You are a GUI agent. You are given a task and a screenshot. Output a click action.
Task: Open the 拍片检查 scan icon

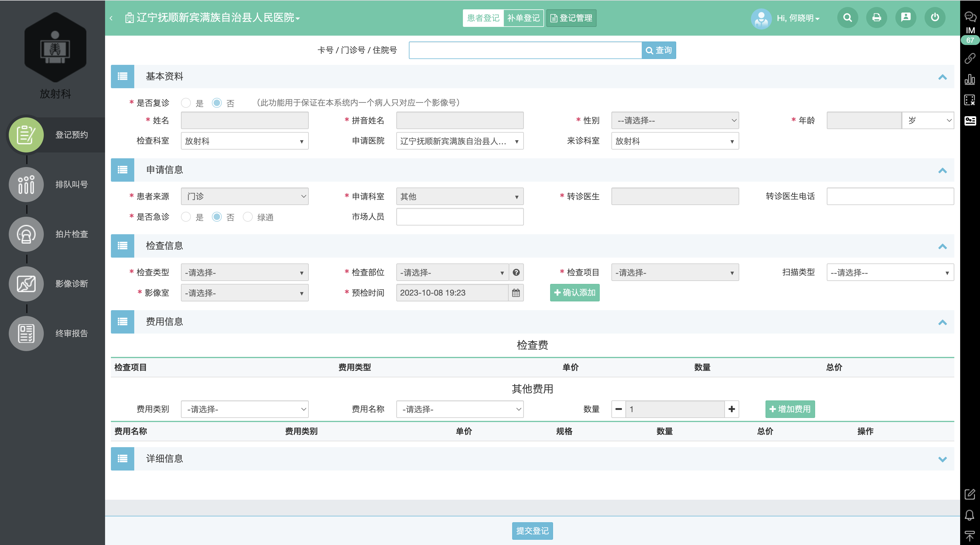tap(26, 234)
